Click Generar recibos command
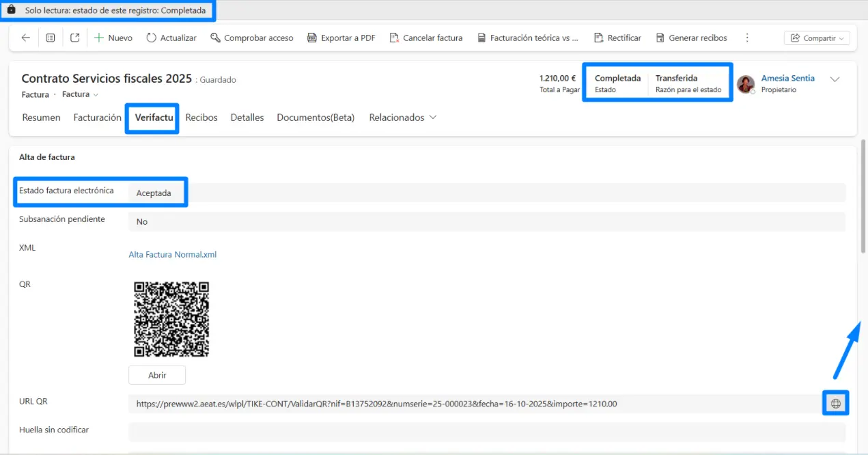868x455 pixels. click(x=691, y=38)
